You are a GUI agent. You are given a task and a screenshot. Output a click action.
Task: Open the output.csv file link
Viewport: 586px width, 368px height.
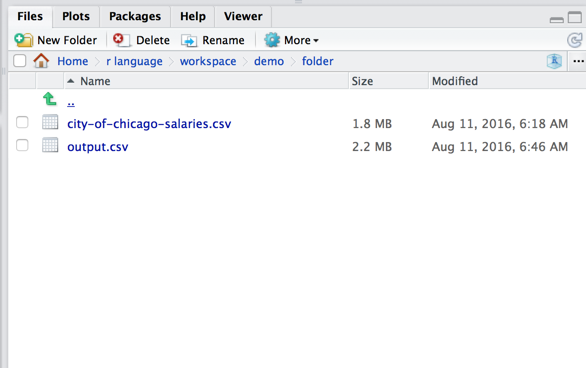(98, 147)
